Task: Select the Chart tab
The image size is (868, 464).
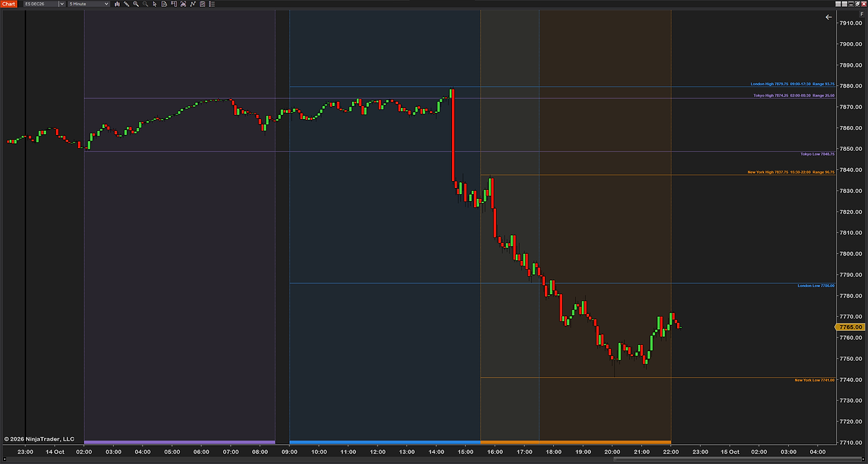Action: pyautogui.click(x=8, y=4)
